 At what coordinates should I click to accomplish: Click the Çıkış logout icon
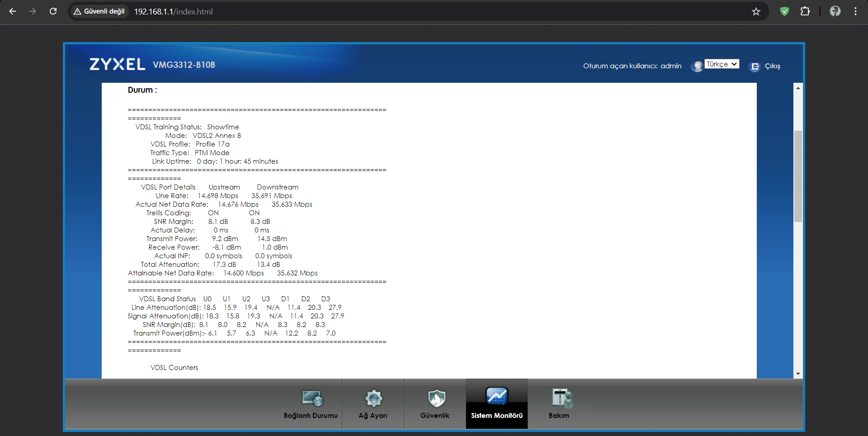pyautogui.click(x=755, y=66)
